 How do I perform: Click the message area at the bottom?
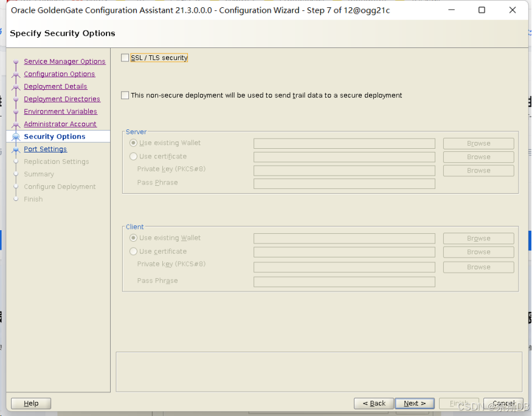[319, 372]
